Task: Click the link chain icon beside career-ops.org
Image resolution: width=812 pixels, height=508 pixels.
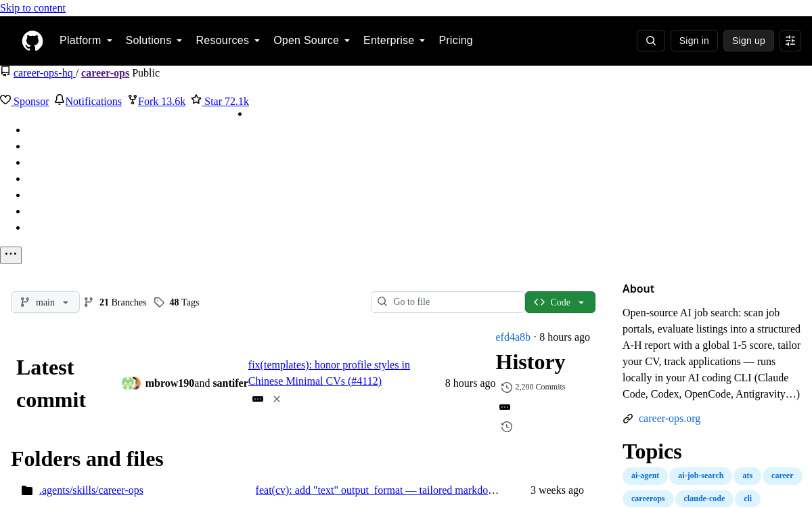Action: [628, 419]
